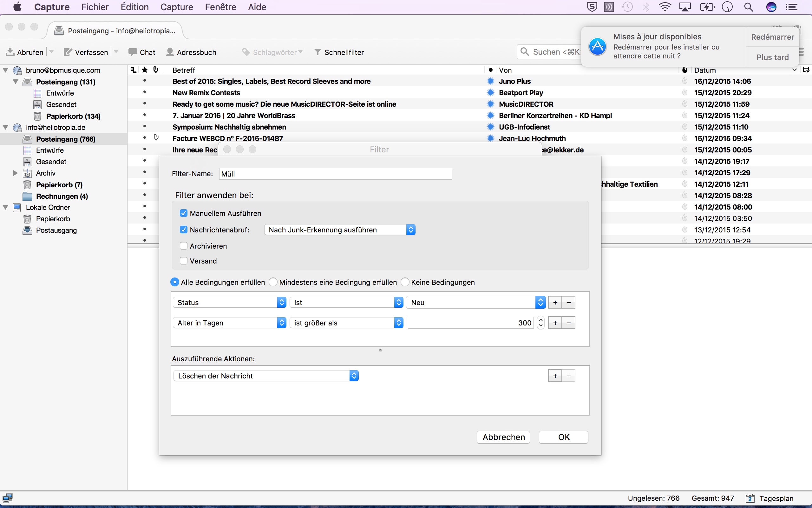The width and height of the screenshot is (812, 508).
Task: Select the Keine Bedingungen radio button
Action: click(405, 282)
